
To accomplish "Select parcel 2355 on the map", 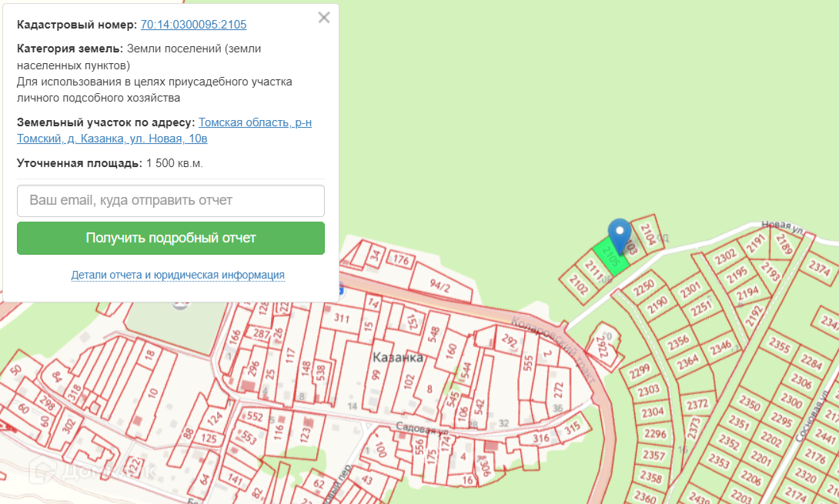I will (x=779, y=345).
